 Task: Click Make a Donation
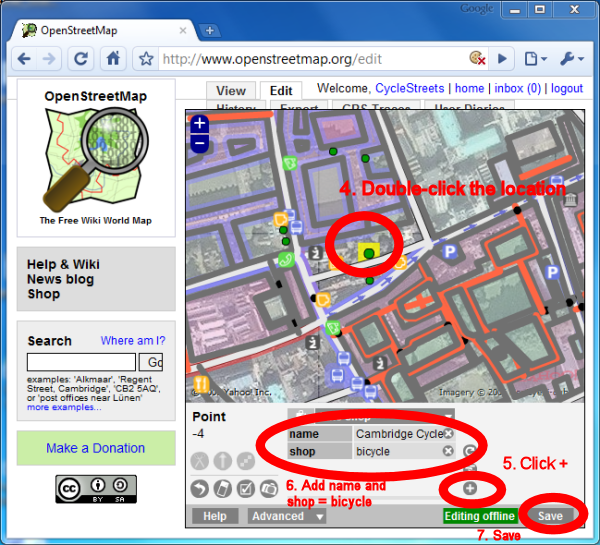point(96,448)
